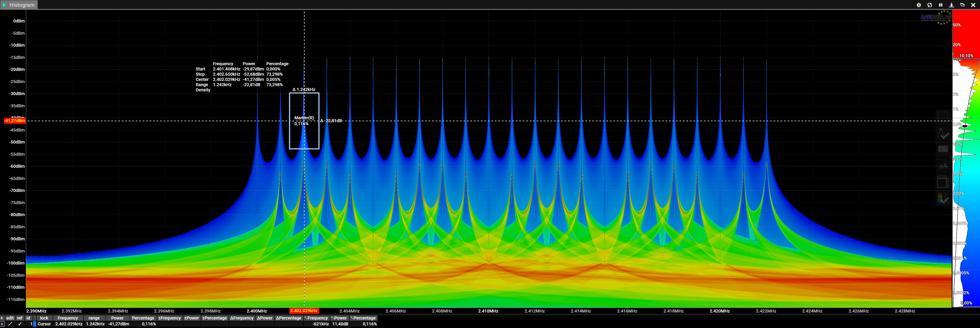This screenshot has width=980, height=328.
Task: Click the 'Percentage' column header
Action: click(x=143, y=318)
